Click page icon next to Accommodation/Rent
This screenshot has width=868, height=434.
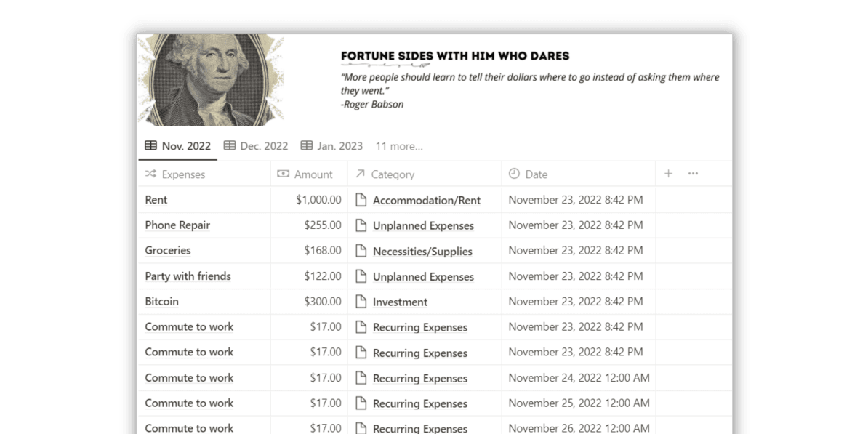tap(361, 200)
